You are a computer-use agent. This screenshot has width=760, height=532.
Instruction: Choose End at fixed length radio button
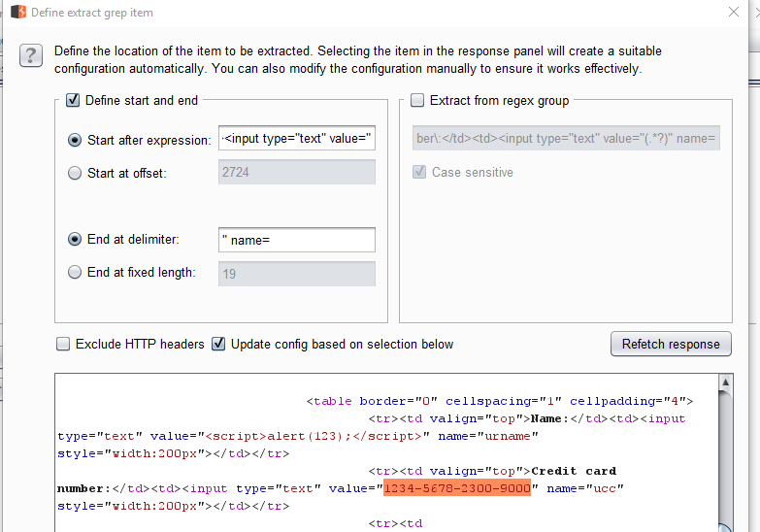tap(75, 272)
